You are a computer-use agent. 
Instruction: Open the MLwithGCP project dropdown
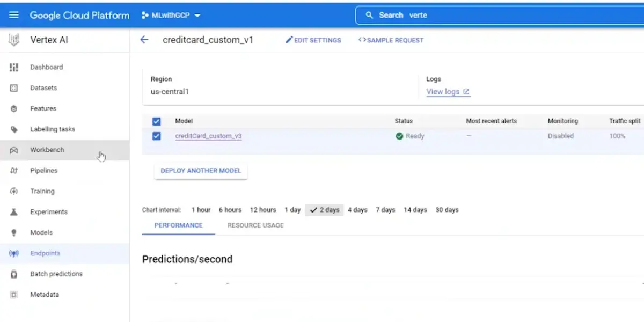(x=171, y=16)
